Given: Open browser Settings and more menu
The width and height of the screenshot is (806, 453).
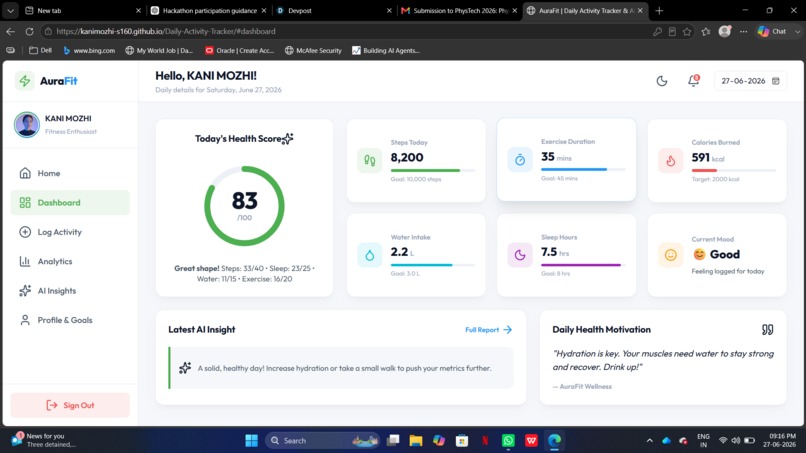Looking at the screenshot, I should (x=743, y=31).
